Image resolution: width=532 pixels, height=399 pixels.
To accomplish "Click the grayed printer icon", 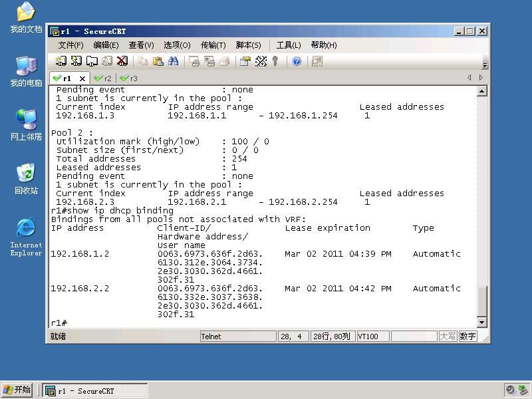I will [x=225, y=61].
